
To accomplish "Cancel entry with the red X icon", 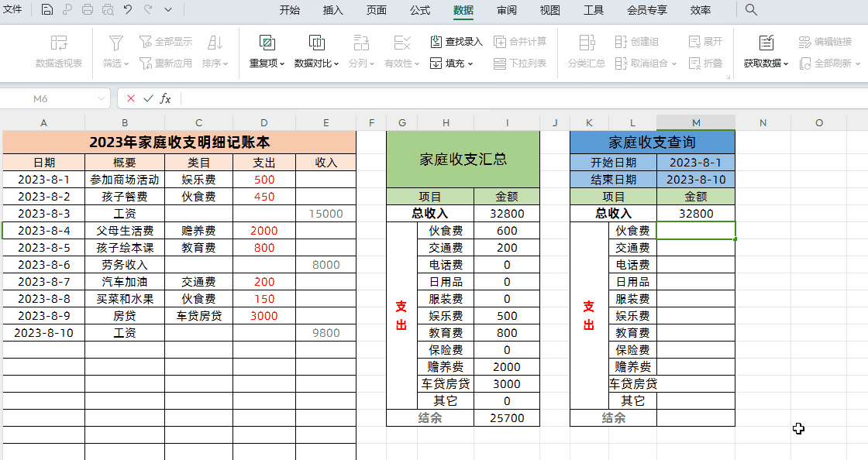I will click(x=131, y=98).
